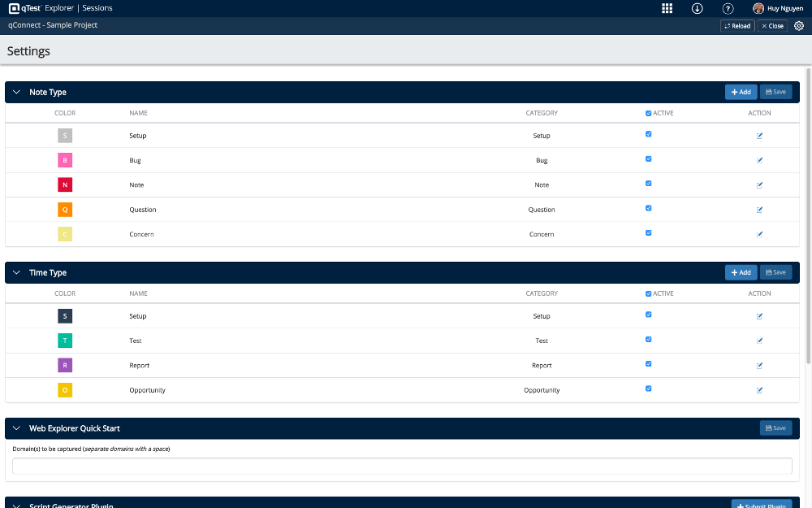This screenshot has height=508, width=812.
Task: Toggle Active checkbox for Bug note type
Action: click(x=648, y=158)
